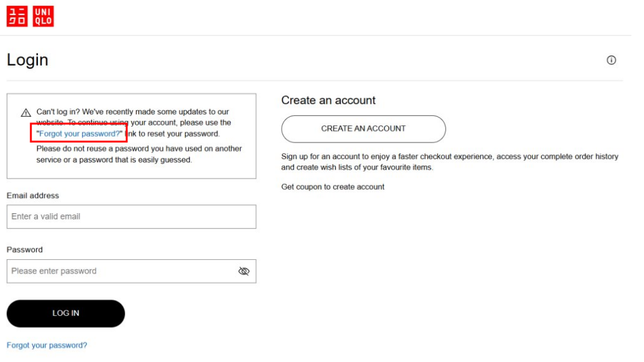Click the warning triangle icon in notice

click(x=26, y=113)
